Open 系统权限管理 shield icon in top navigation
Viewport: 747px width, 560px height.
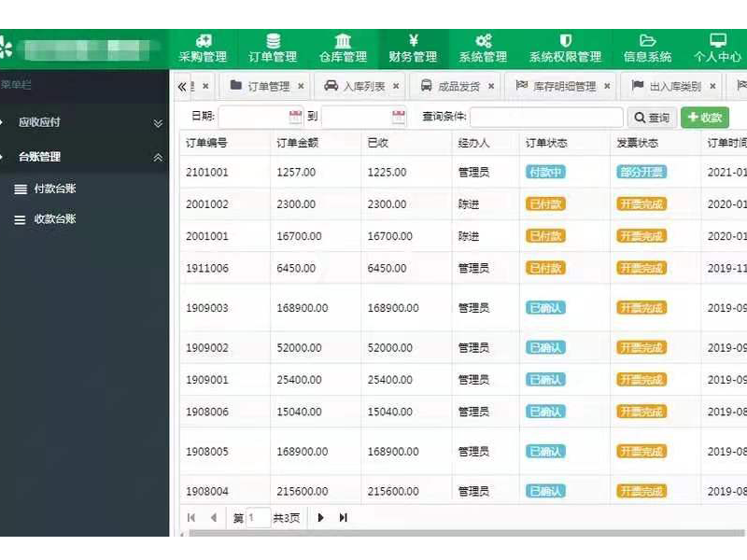pyautogui.click(x=566, y=41)
